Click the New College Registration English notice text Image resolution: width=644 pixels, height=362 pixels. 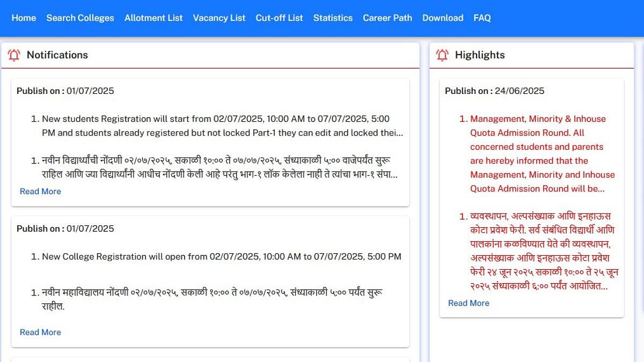click(x=221, y=256)
